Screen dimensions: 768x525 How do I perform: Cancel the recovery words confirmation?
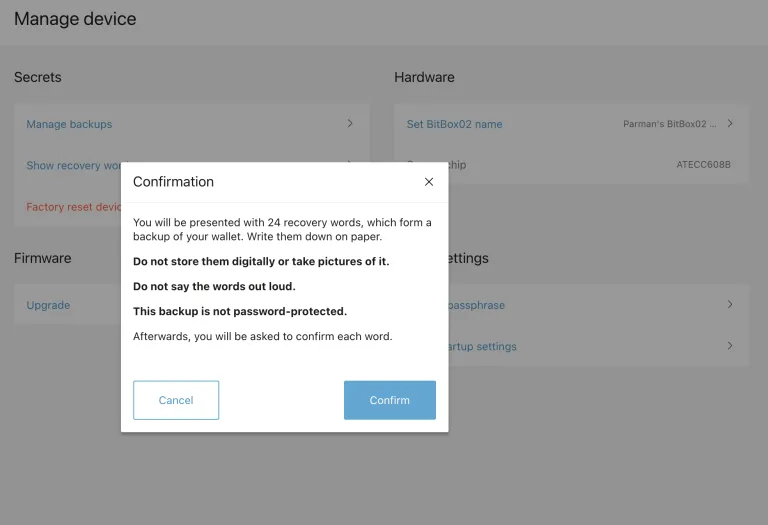point(176,400)
